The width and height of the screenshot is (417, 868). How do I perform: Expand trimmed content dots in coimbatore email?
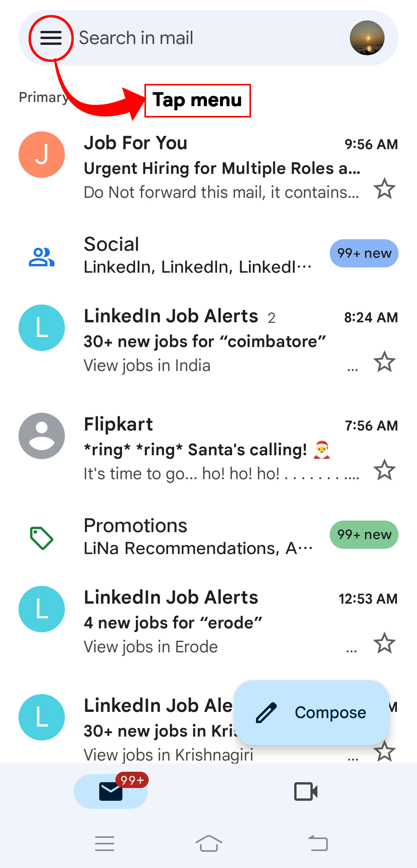353,369
